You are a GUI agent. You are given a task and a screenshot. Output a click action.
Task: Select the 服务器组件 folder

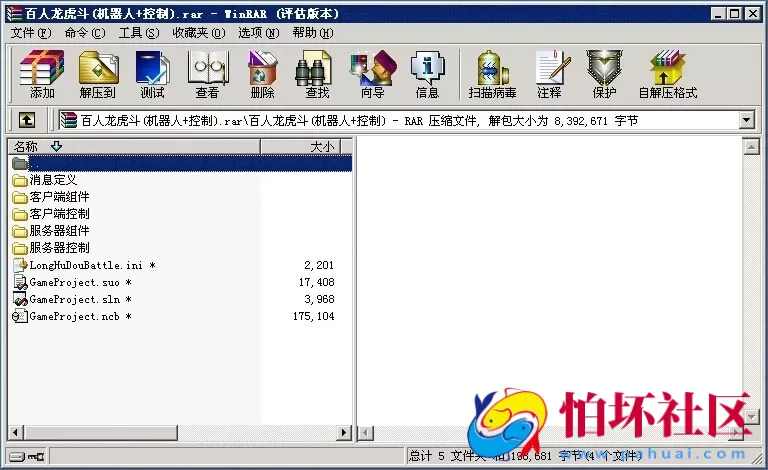(59, 231)
